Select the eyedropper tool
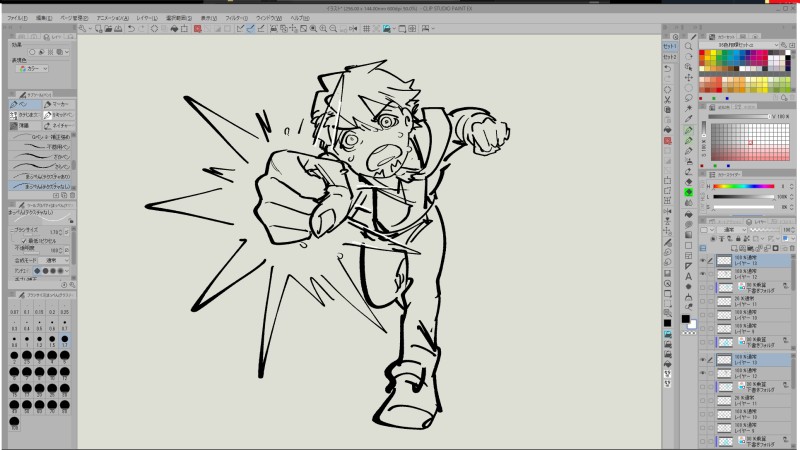The width and height of the screenshot is (800, 450). pos(688,119)
